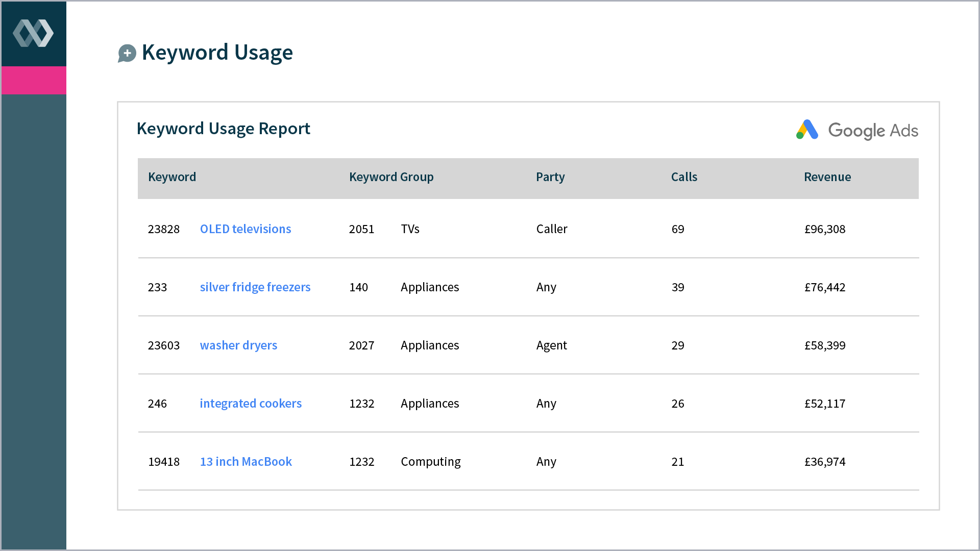
Task: Click the 69 calls value
Action: [x=678, y=229]
